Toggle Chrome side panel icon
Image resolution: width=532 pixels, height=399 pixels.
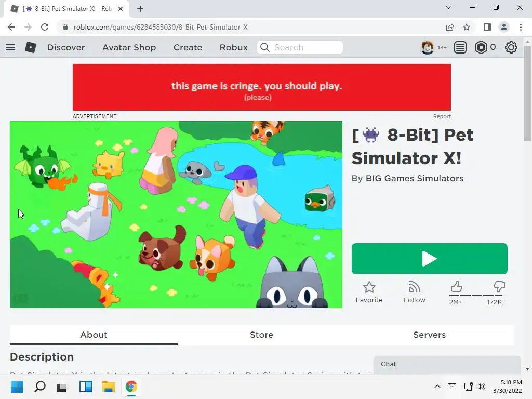point(487,27)
